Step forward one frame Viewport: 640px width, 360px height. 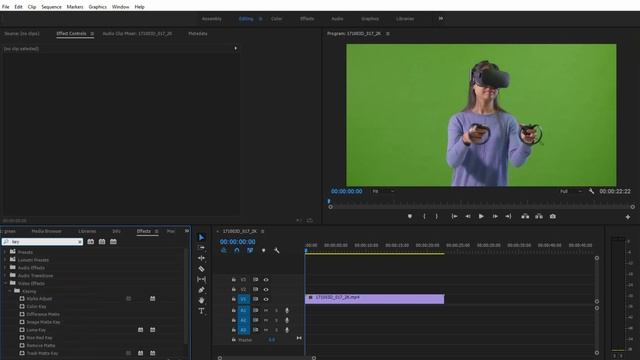coord(495,216)
